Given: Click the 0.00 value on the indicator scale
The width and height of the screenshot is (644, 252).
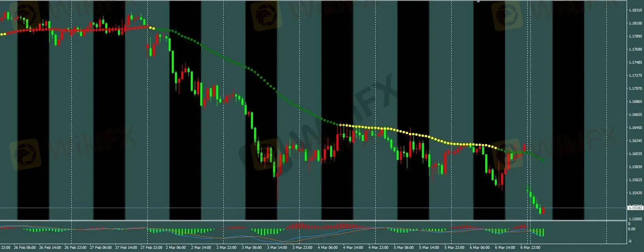Looking at the screenshot, I should point(632,229).
